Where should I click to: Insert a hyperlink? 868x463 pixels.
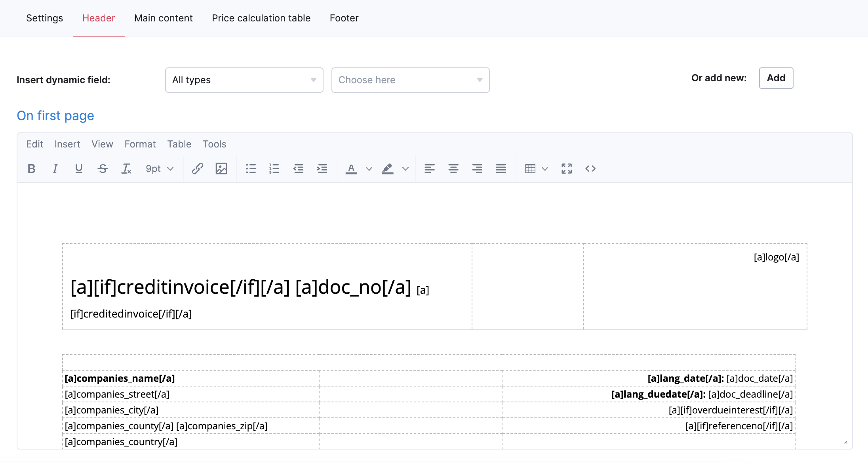coord(198,169)
